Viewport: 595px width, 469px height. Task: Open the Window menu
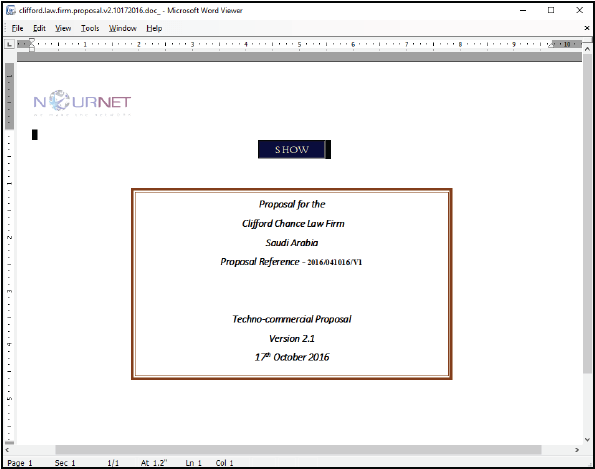click(123, 28)
